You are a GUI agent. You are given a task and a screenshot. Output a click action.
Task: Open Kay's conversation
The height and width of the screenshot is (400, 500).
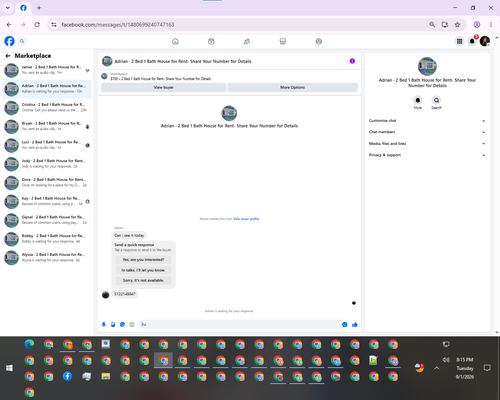pyautogui.click(x=47, y=201)
